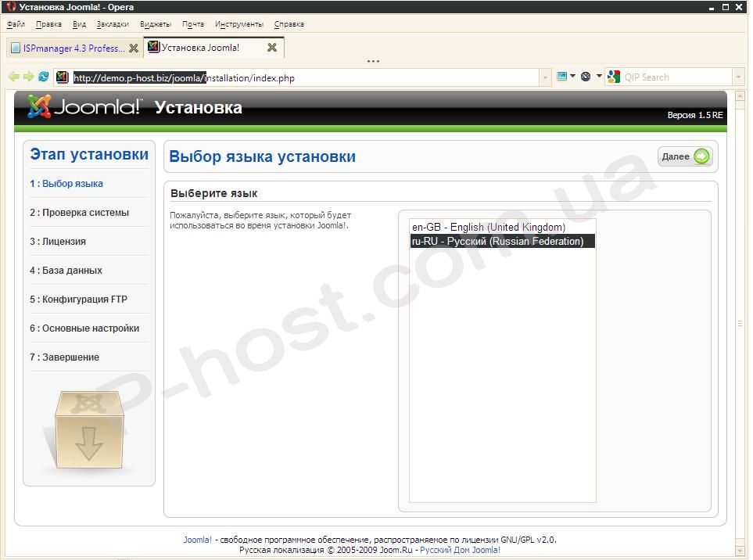Click the site favicon in address bar
Viewport: 753px width, 560px height.
[x=63, y=77]
